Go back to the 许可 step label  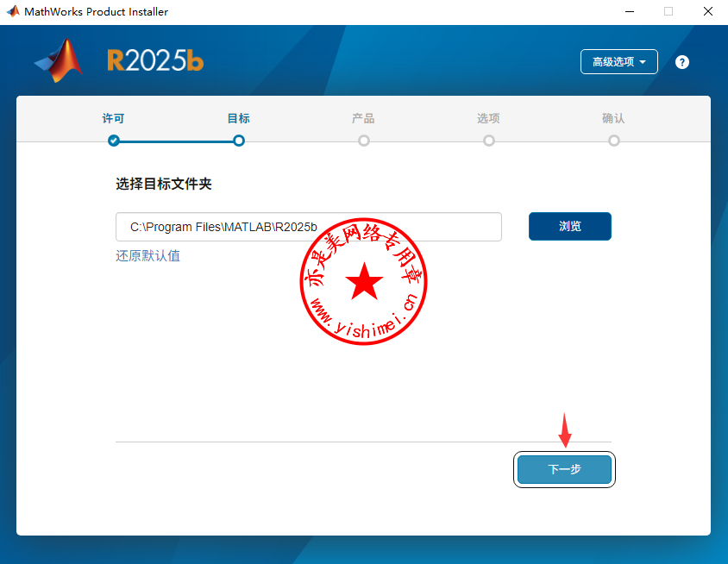[x=114, y=119]
